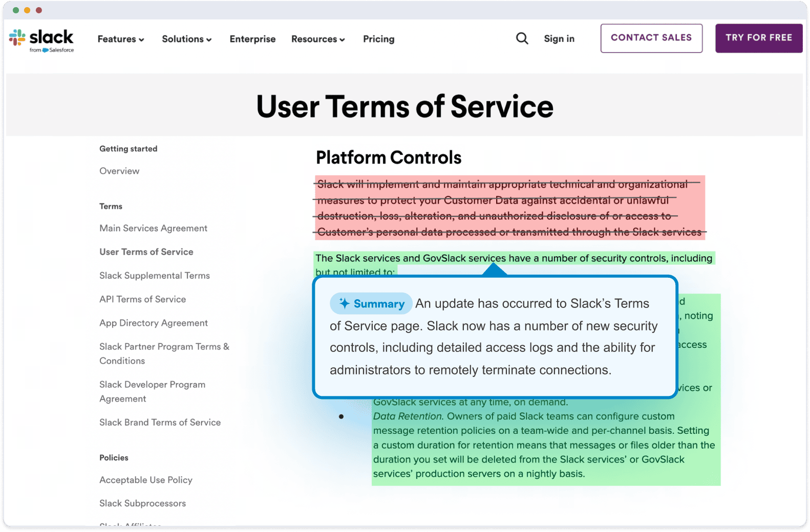Open Slack Partner Program Terms & Conditions
Image resolution: width=810 pixels, height=532 pixels.
164,353
